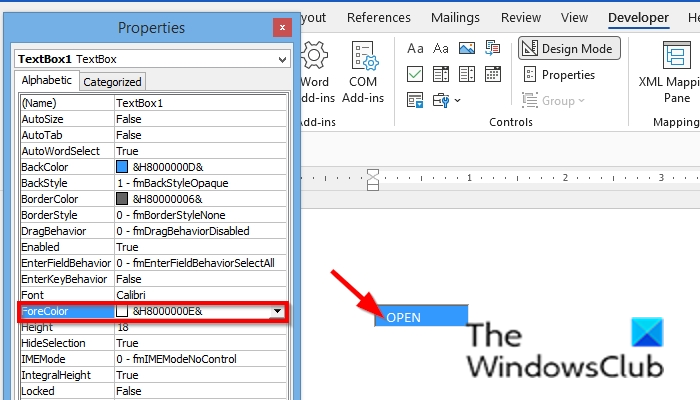Select the AutoTab property row

[x=153, y=135]
